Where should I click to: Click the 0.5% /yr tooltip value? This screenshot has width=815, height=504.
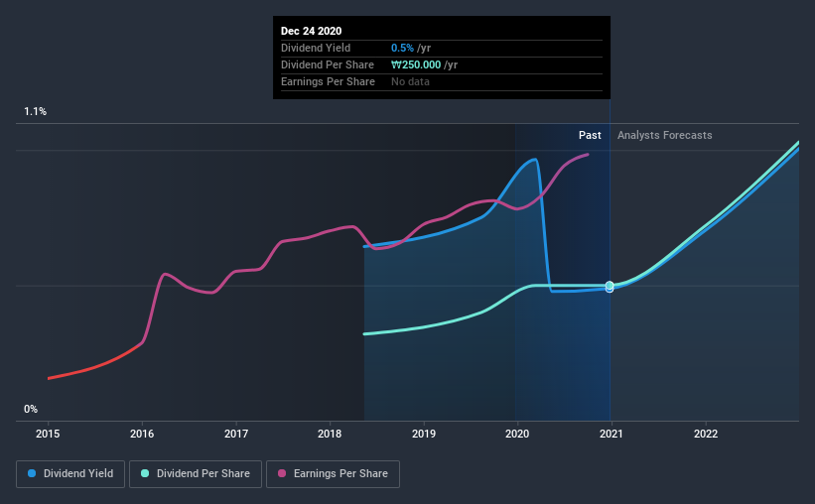[x=411, y=48]
